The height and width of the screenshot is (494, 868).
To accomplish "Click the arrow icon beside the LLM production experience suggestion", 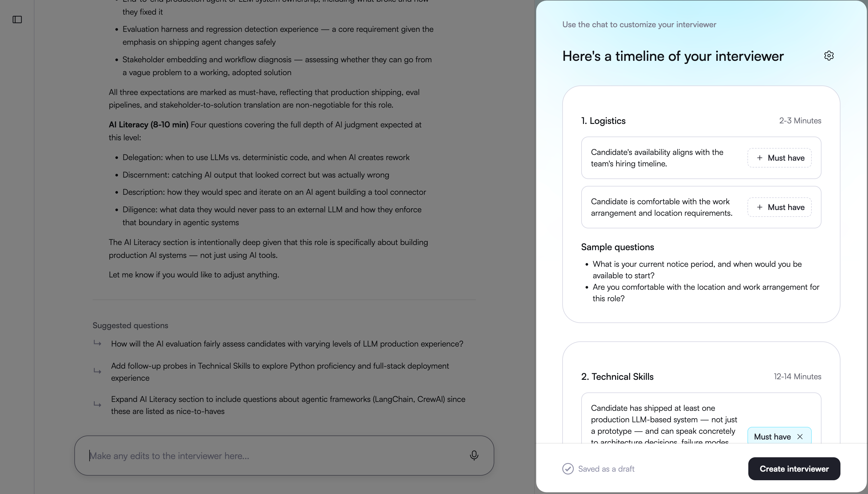I will point(97,343).
